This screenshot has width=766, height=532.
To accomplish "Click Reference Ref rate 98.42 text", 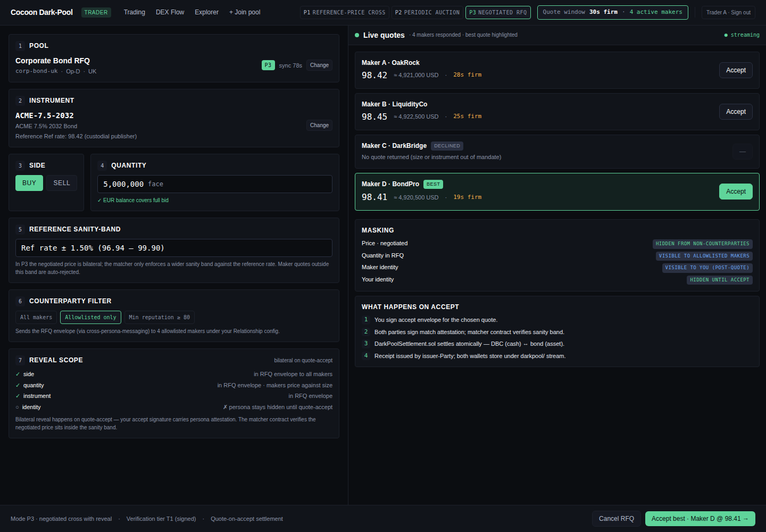I will click(x=76, y=136).
